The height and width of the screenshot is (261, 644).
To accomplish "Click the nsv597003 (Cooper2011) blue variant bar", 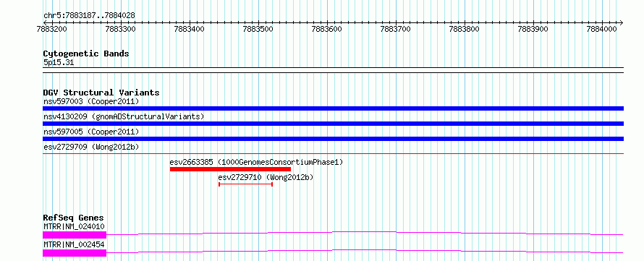I will pyautogui.click(x=333, y=108).
